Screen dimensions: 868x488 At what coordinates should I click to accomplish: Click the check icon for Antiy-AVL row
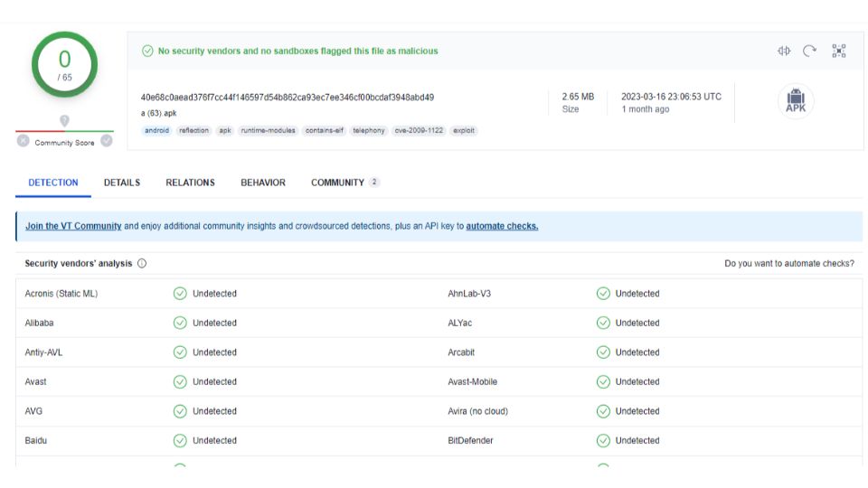(x=180, y=352)
